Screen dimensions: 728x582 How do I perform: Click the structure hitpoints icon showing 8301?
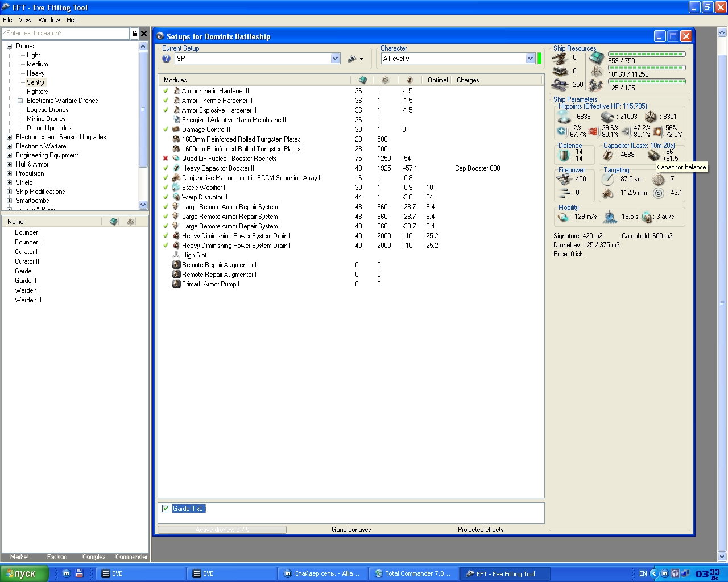[x=651, y=117]
